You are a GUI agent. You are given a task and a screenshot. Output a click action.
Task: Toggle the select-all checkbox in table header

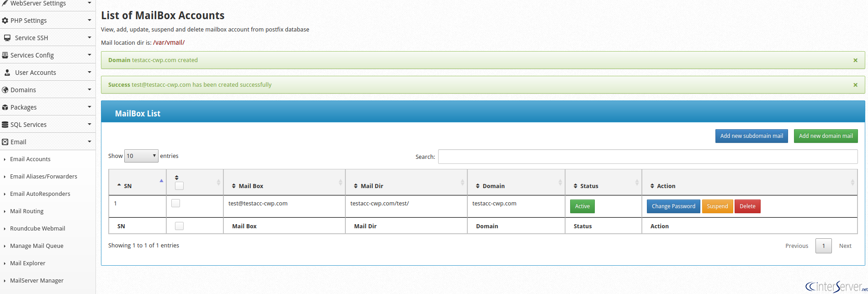(x=179, y=186)
